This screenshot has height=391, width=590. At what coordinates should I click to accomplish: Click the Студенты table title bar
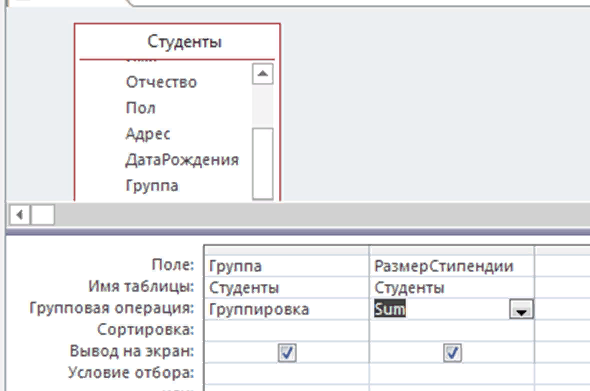coord(177,41)
